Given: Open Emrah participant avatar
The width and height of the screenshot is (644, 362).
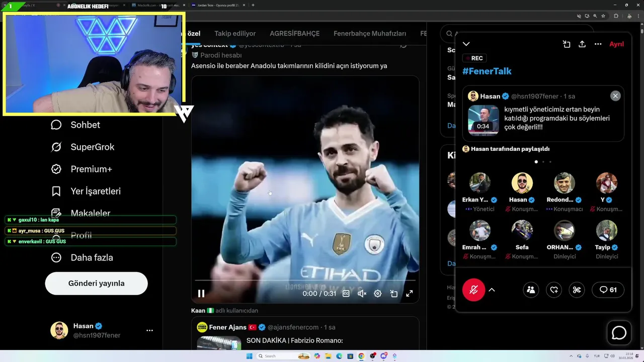Looking at the screenshot, I should pos(480,231).
